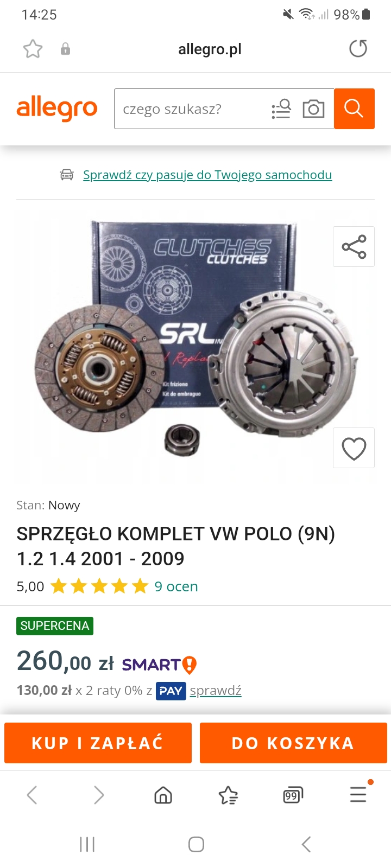The image size is (391, 868).
Task: Open 'Sprawdź czy pasuje do Twojego samochodu' link
Action: (207, 175)
